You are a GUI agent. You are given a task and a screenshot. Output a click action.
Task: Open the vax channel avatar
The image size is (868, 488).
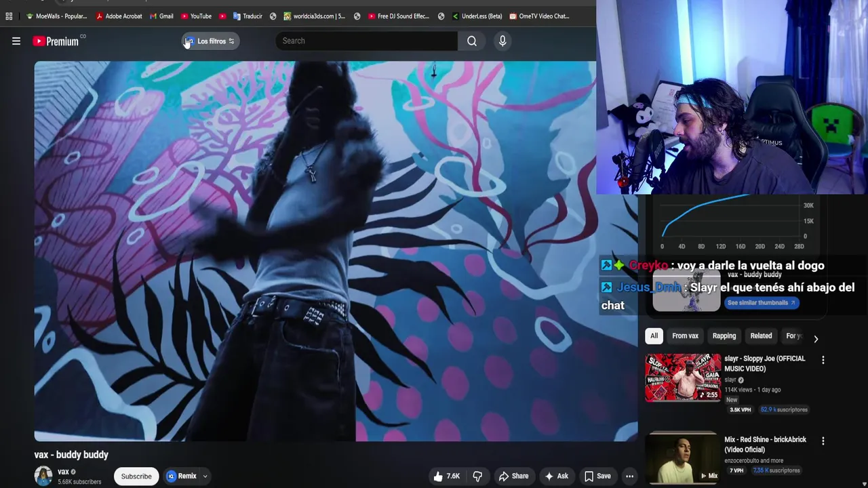pyautogui.click(x=43, y=476)
